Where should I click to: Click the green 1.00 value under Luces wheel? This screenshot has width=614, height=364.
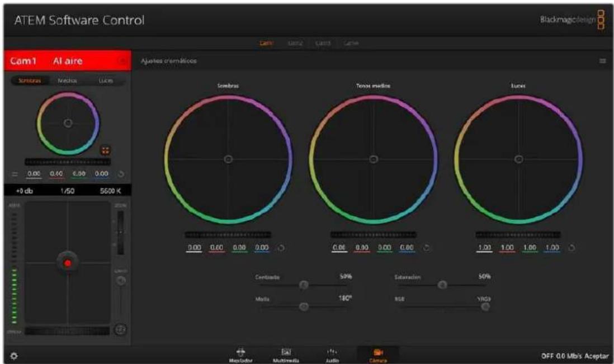click(530, 248)
